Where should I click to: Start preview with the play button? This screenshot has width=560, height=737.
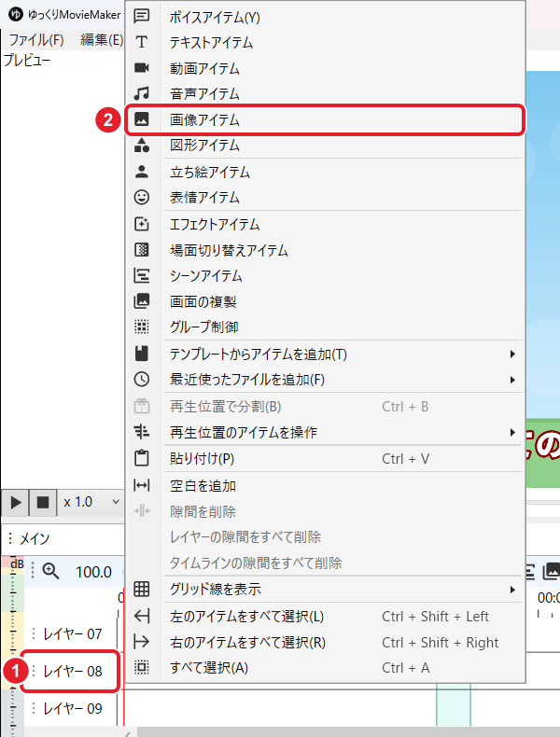click(15, 503)
